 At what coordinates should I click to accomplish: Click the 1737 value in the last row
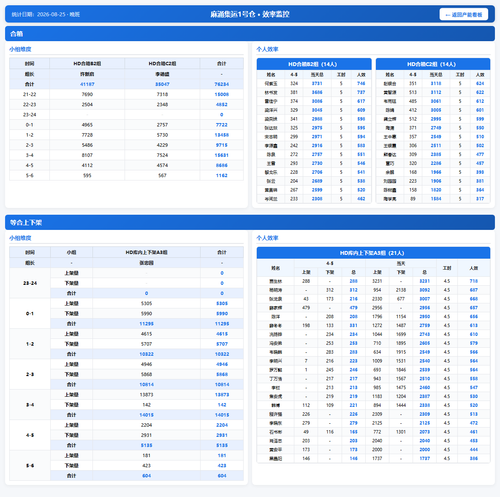click(x=377, y=458)
